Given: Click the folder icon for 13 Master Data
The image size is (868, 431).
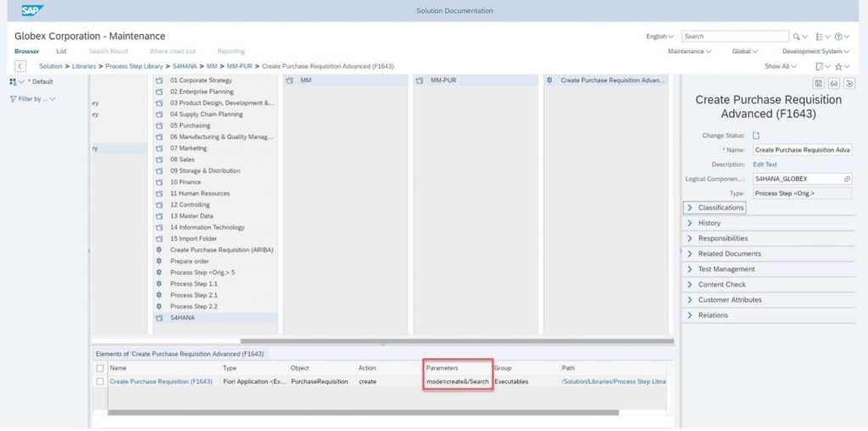Looking at the screenshot, I should [x=159, y=216].
